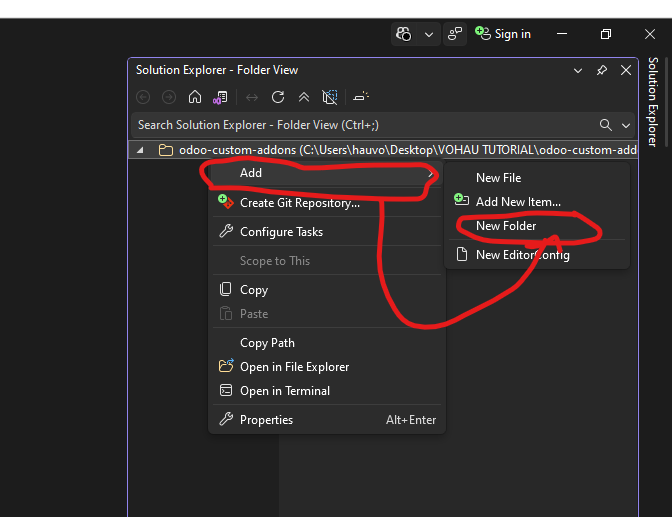Select New Folder from Add submenu
This screenshot has height=517, width=672.
(x=506, y=226)
